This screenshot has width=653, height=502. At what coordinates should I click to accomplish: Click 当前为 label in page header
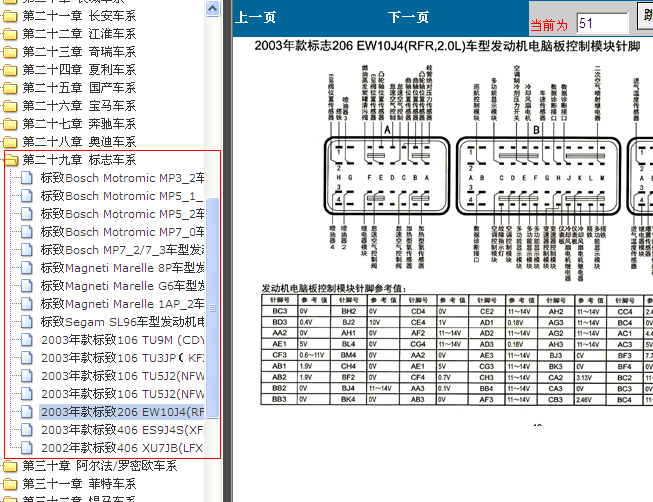pos(549,25)
